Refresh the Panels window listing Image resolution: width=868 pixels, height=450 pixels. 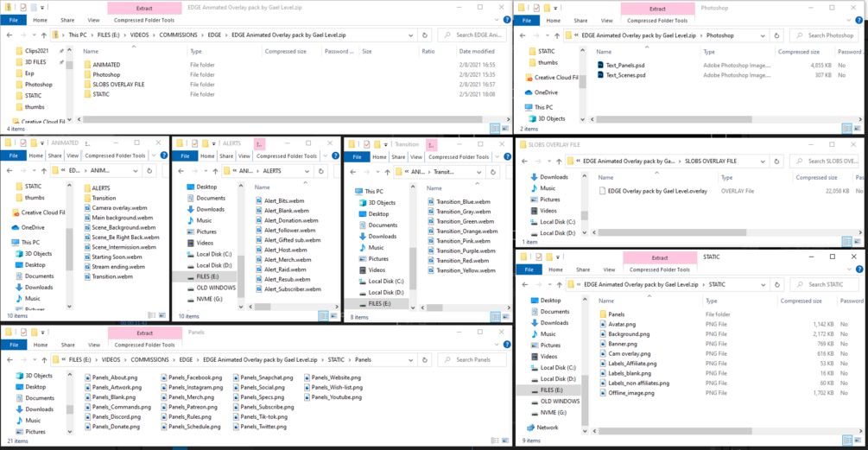point(425,360)
